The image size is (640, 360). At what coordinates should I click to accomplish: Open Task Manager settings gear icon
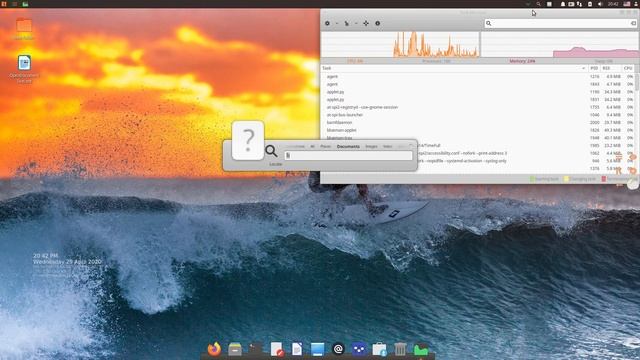[327, 23]
